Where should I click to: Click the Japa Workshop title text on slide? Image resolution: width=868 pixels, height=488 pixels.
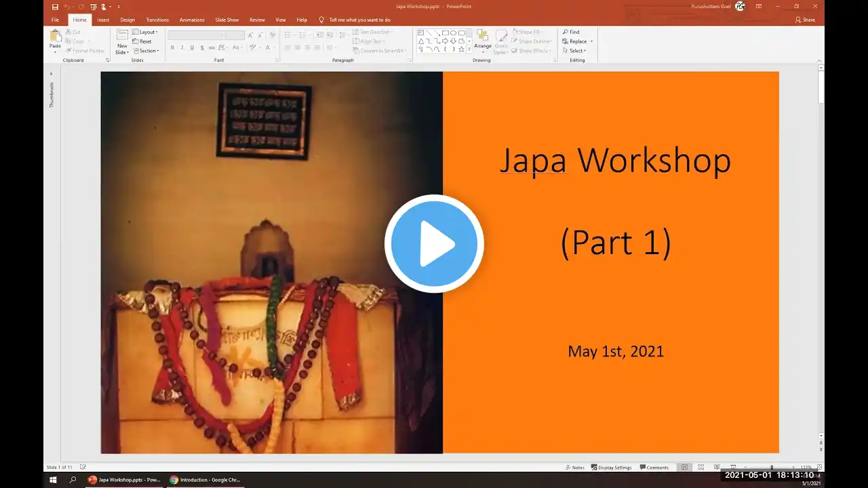tap(615, 161)
